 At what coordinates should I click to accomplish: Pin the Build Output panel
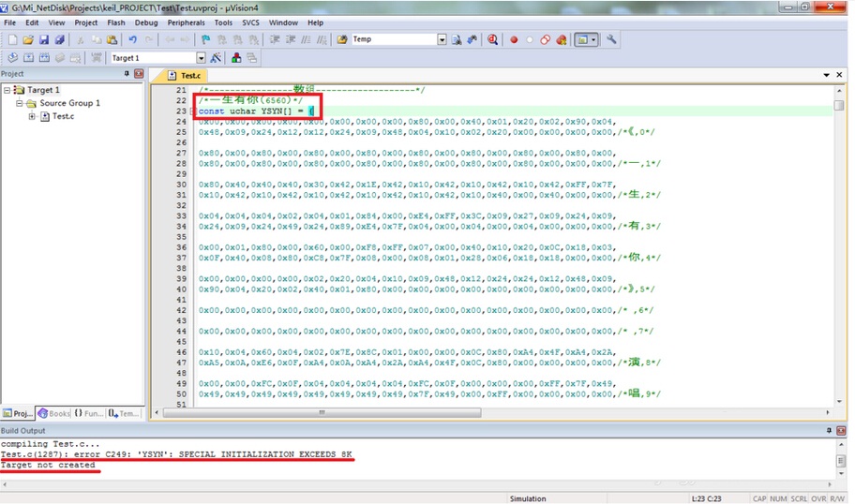[828, 430]
